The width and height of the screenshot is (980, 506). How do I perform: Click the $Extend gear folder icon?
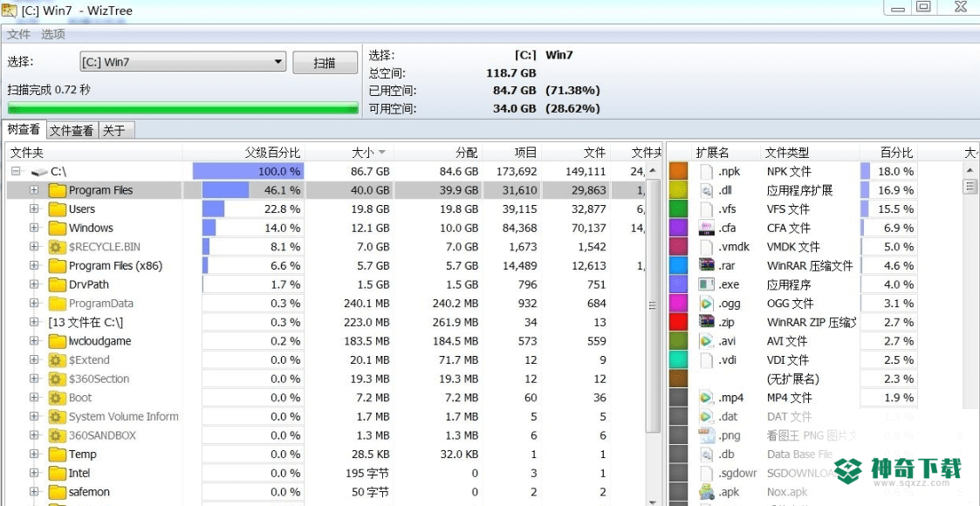point(58,359)
